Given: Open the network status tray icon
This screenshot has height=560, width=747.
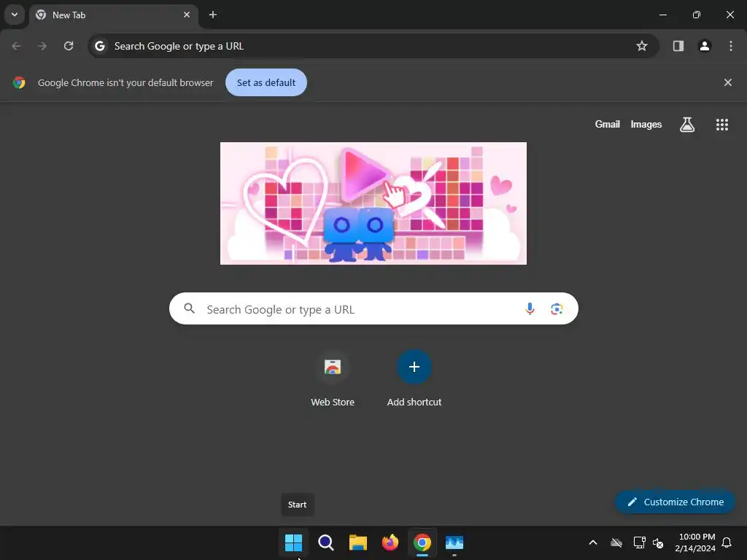Looking at the screenshot, I should (x=639, y=542).
